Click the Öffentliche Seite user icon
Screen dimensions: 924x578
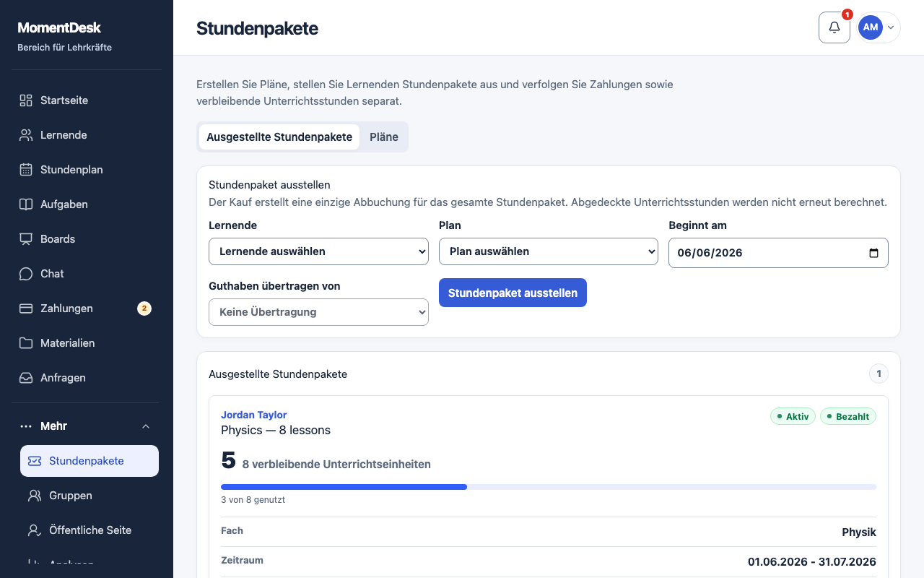[x=35, y=530]
